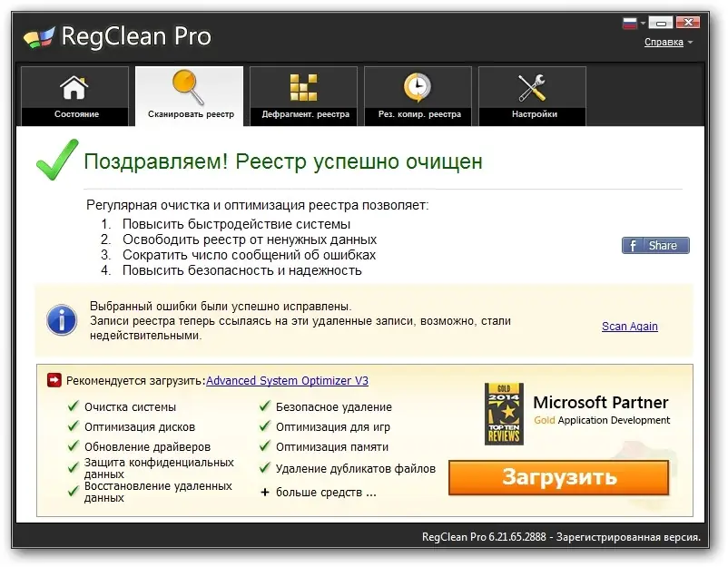Click the magnifying glass Сканировать реестр icon

pyautogui.click(x=188, y=87)
